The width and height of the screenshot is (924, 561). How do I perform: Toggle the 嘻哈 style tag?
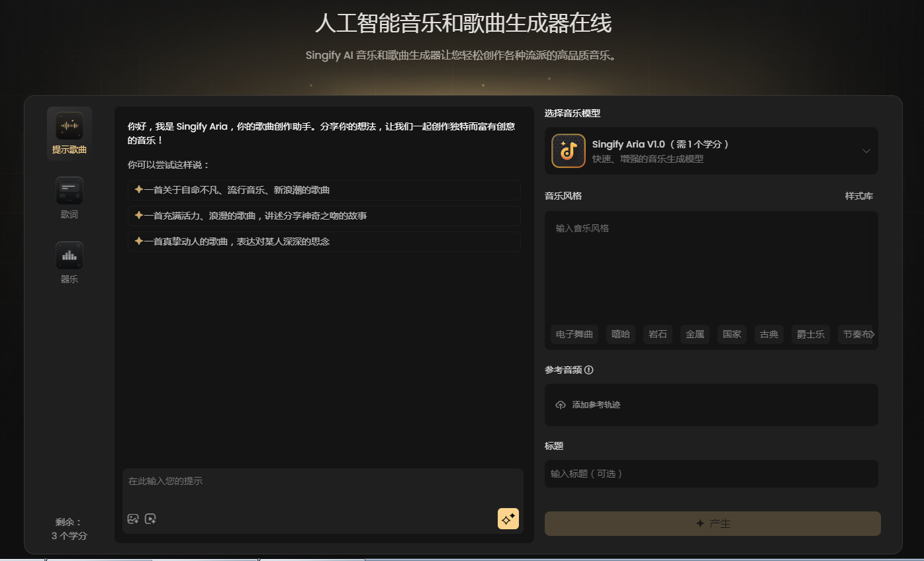620,334
